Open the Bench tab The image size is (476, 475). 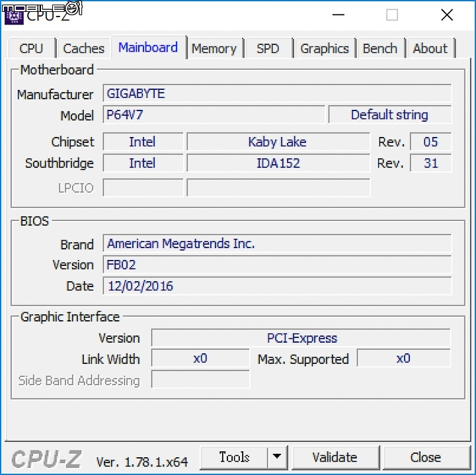pos(380,48)
